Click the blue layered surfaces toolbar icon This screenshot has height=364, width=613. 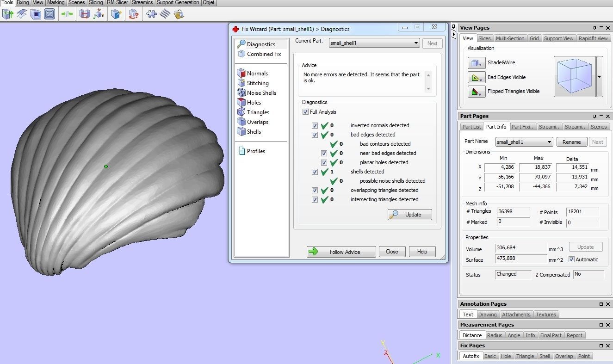22,14
